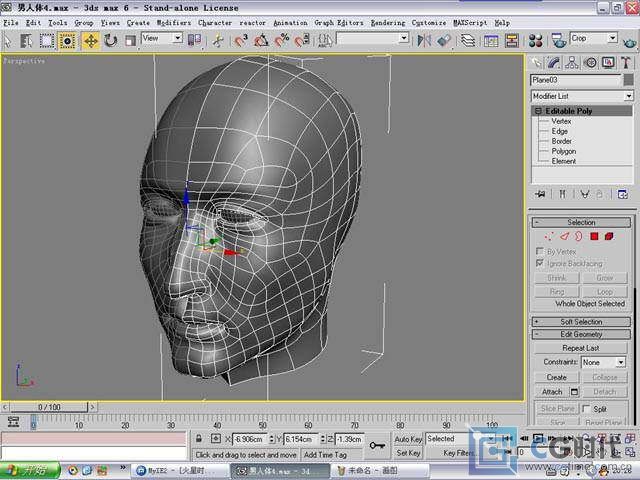Open Render Scene teapot dialog icon
Screen dimensions: 640x480
558,40
